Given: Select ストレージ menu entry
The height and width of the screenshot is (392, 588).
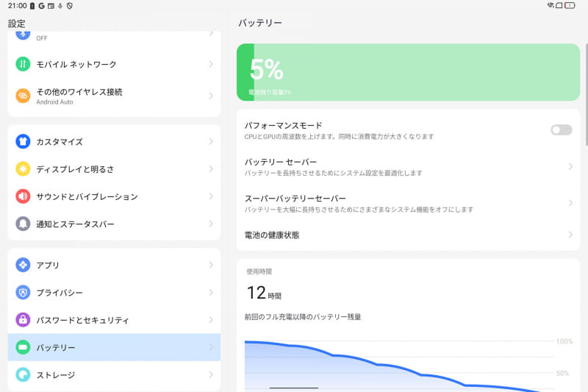Looking at the screenshot, I should pyautogui.click(x=114, y=375).
